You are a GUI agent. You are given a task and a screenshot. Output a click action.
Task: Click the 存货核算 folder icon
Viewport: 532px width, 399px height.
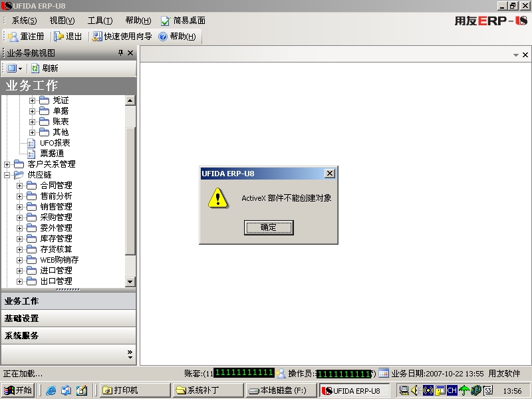click(31, 249)
